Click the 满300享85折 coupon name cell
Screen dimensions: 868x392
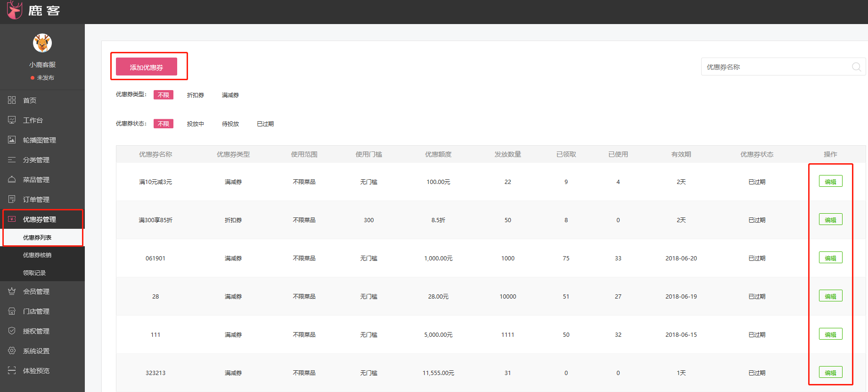click(x=156, y=220)
